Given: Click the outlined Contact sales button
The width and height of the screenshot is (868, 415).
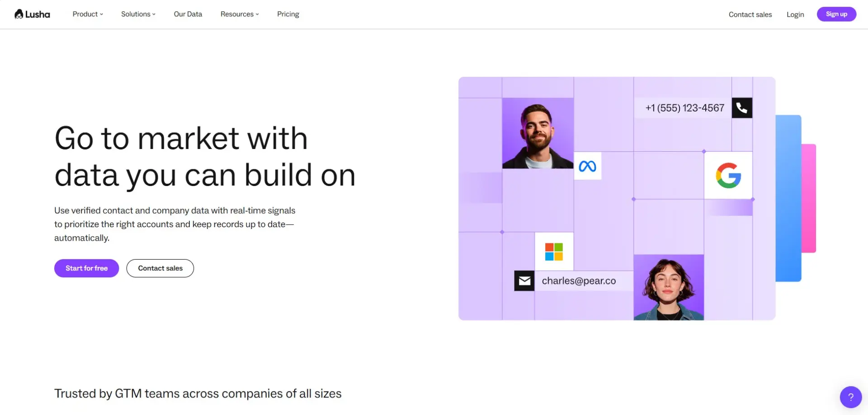Looking at the screenshot, I should coord(160,268).
